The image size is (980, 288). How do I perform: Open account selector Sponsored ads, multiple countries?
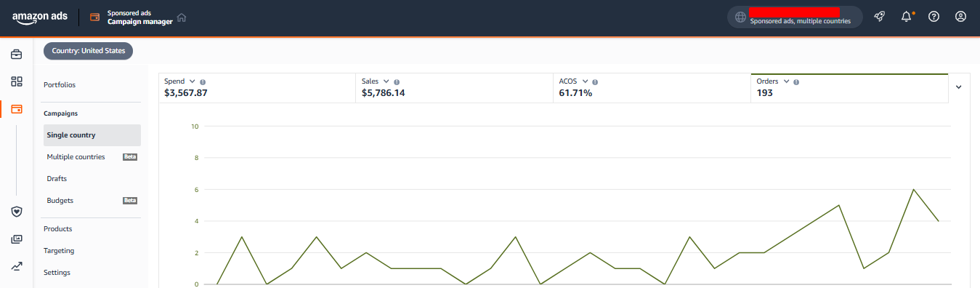pos(795,17)
